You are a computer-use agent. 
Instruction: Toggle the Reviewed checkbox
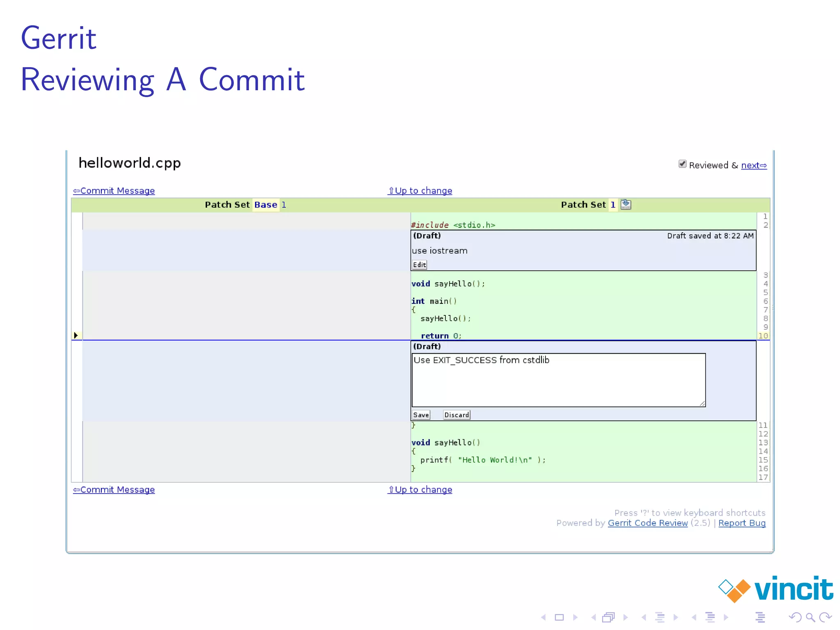click(682, 164)
